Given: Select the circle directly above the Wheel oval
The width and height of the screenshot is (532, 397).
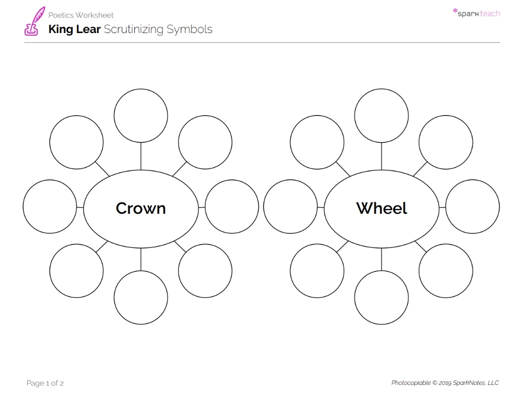Looking at the screenshot, I should (382, 116).
